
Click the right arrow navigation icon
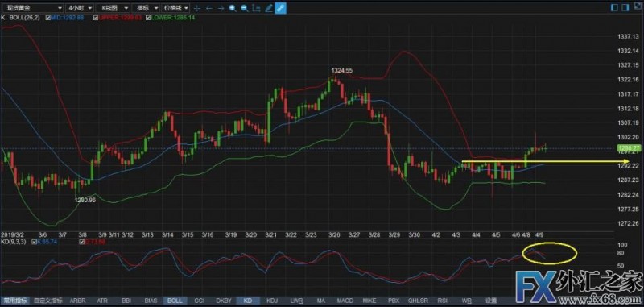221,8
